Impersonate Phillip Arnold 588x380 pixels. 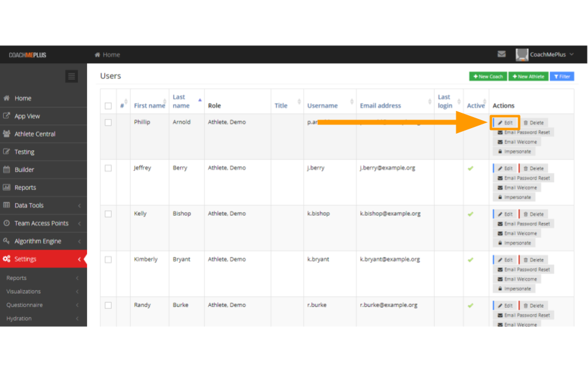(514, 151)
